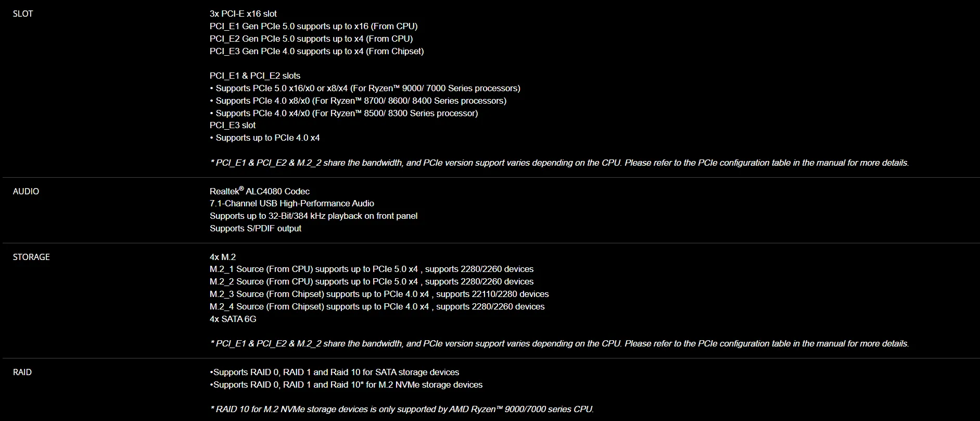
Task: Click the Ryzen 8700/8600/8400 bullet line
Action: [358, 101]
